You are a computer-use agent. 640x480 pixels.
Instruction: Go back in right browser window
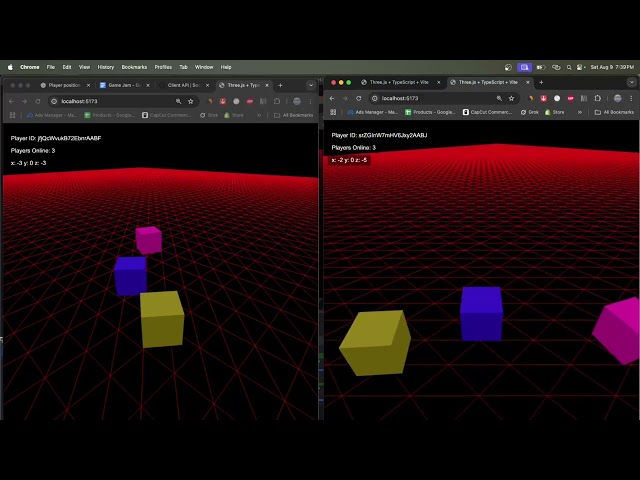(x=332, y=98)
